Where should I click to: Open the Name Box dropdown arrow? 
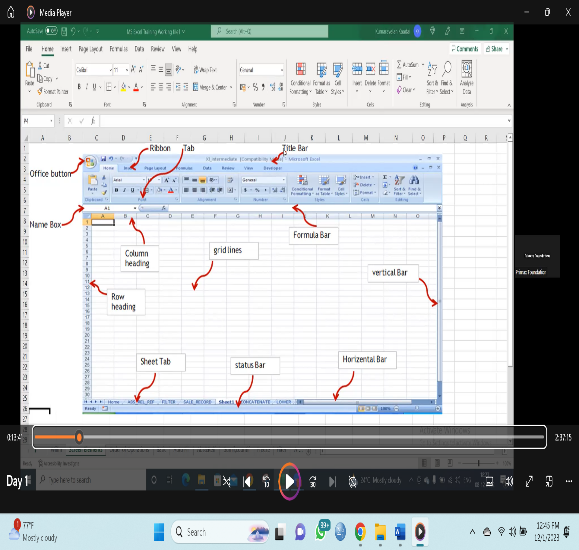(51, 121)
